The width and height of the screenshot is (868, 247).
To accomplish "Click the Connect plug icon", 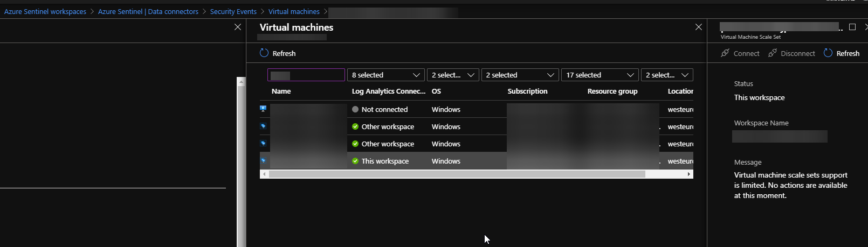I will (x=725, y=53).
